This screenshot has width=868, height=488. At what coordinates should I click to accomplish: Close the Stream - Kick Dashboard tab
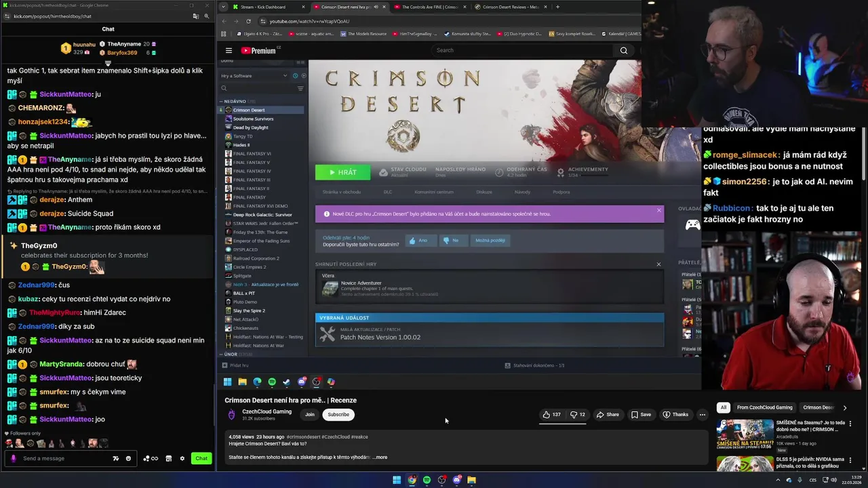tap(303, 7)
